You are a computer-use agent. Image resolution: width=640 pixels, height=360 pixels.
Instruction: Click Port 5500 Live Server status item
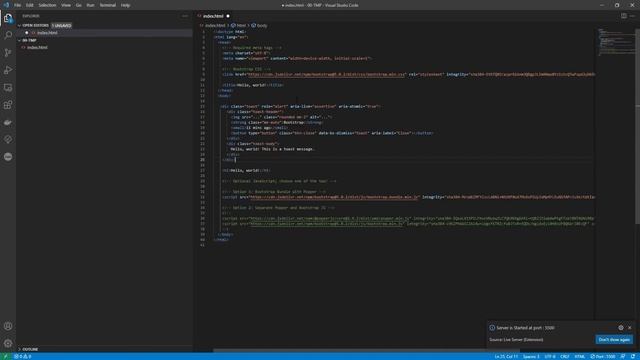603,356
